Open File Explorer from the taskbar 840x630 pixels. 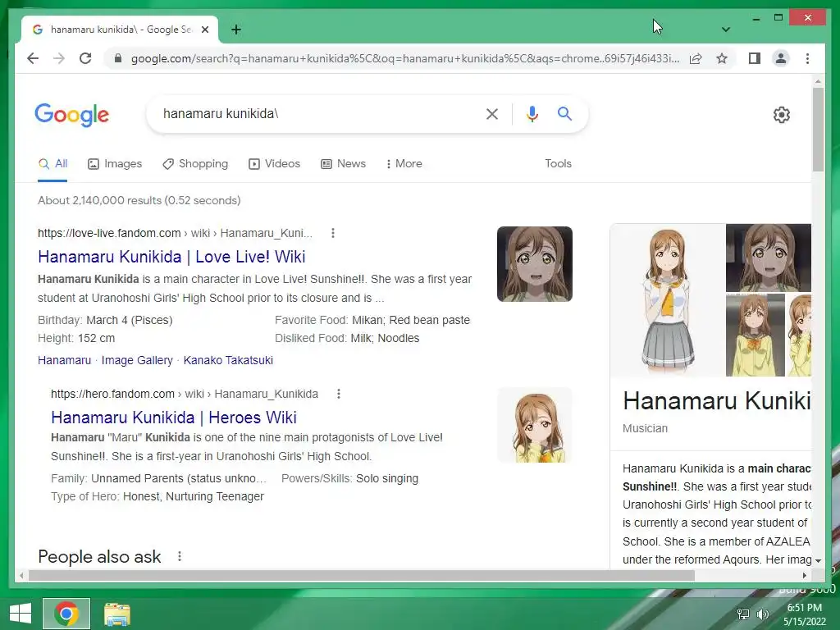coord(116,614)
